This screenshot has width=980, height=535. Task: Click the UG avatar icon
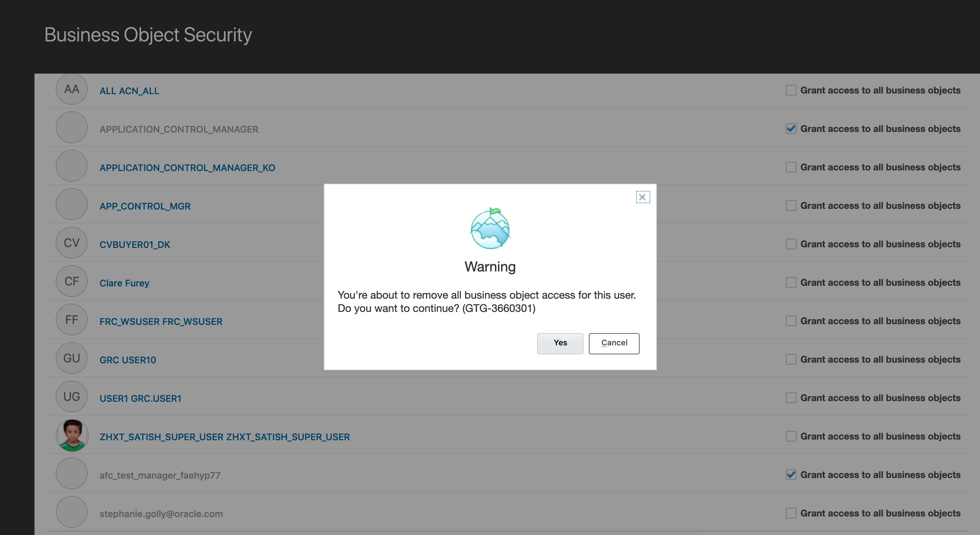click(72, 396)
